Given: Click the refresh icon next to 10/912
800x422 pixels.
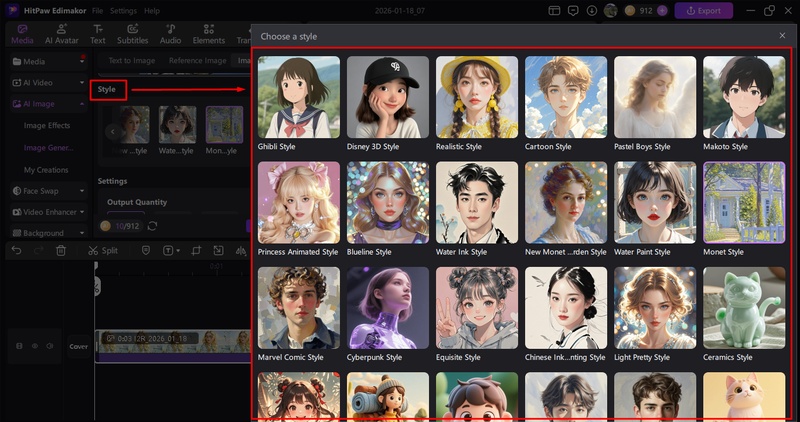Looking at the screenshot, I should pyautogui.click(x=152, y=226).
